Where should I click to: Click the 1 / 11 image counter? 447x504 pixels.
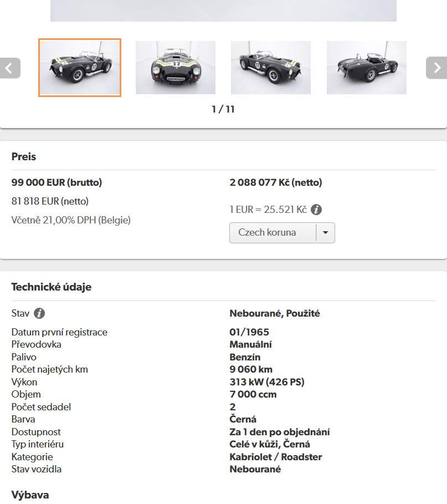tap(223, 109)
